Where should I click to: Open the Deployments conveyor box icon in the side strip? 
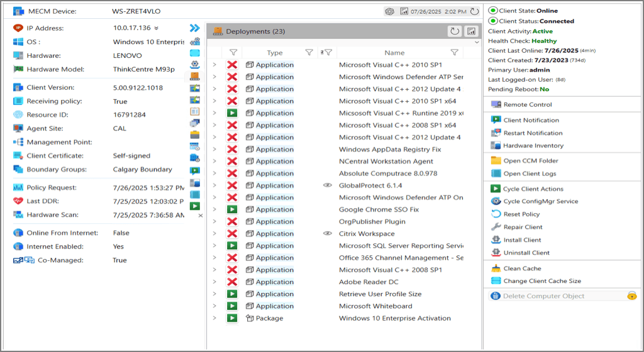(x=195, y=76)
